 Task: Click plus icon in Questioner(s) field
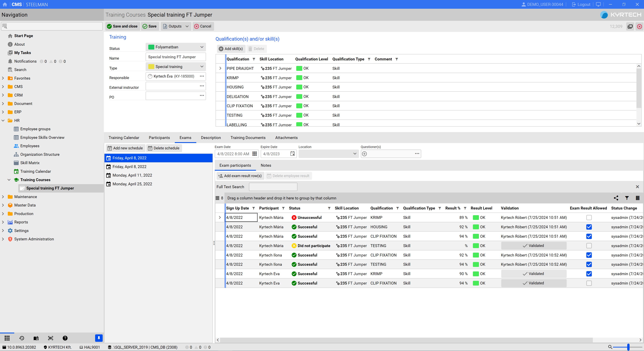click(x=365, y=154)
